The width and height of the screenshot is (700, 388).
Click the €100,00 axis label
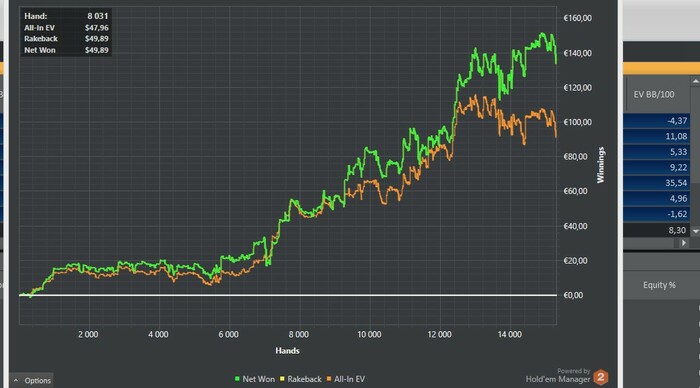coord(578,122)
